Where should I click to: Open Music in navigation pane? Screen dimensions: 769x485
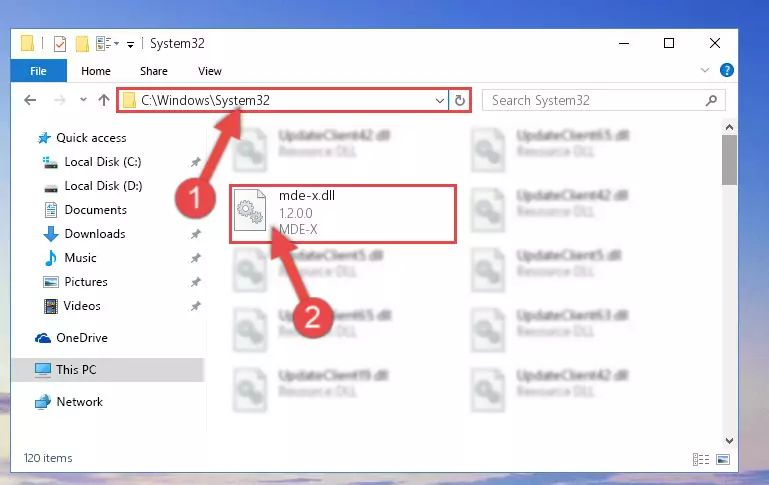[80, 258]
